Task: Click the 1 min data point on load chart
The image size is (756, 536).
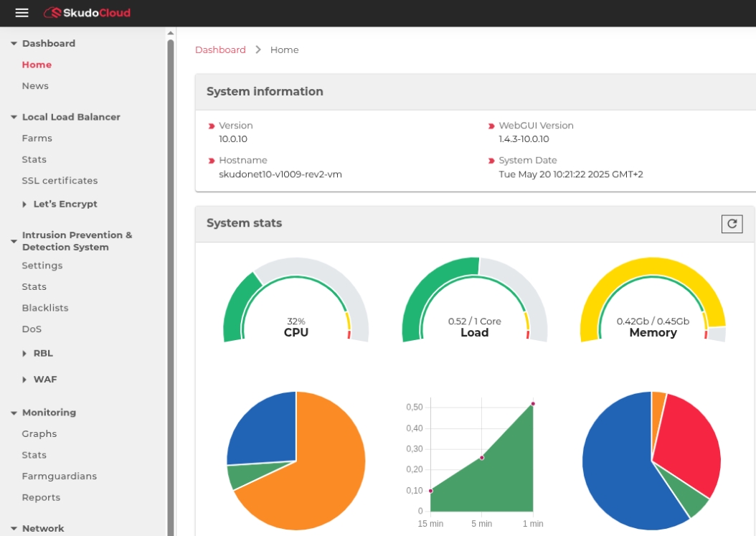Action: tap(533, 404)
